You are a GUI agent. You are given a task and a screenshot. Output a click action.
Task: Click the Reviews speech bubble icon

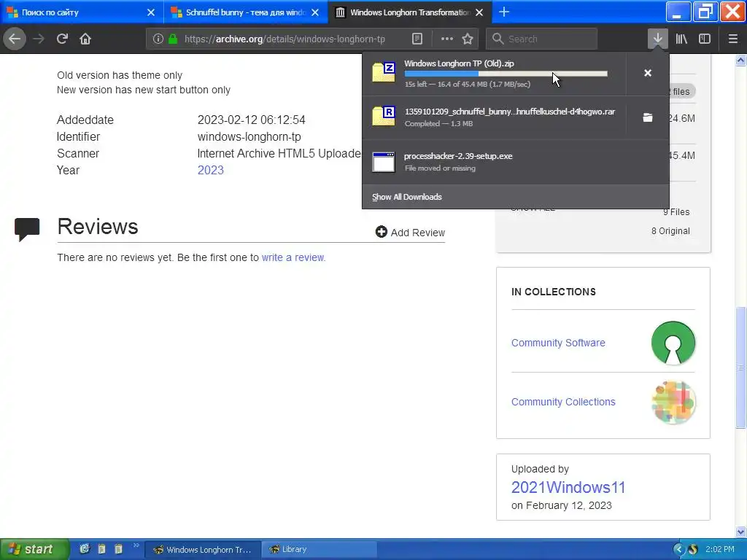(x=27, y=229)
